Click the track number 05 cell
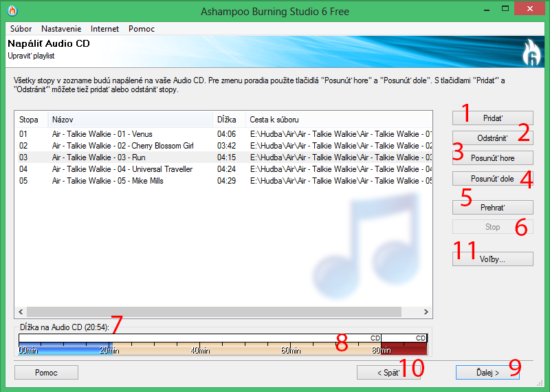 [23, 181]
